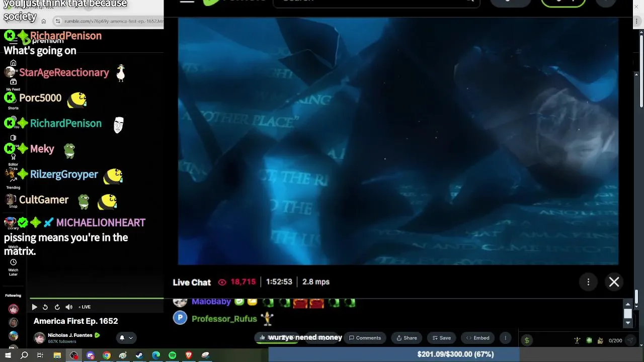
Task: Mute the video with the speaker icon
Action: (x=69, y=307)
